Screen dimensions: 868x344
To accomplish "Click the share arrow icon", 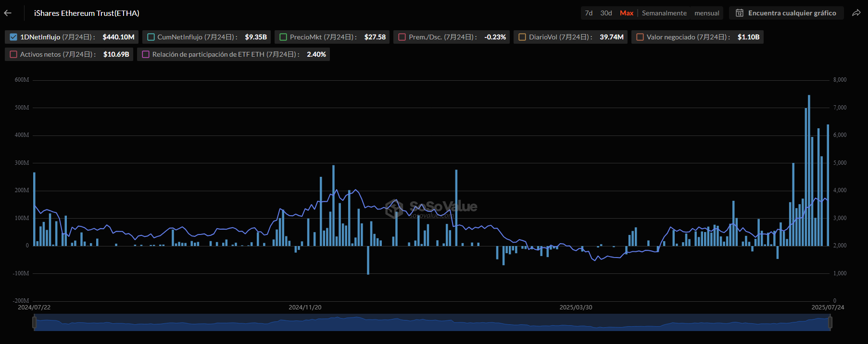I will coord(856,13).
